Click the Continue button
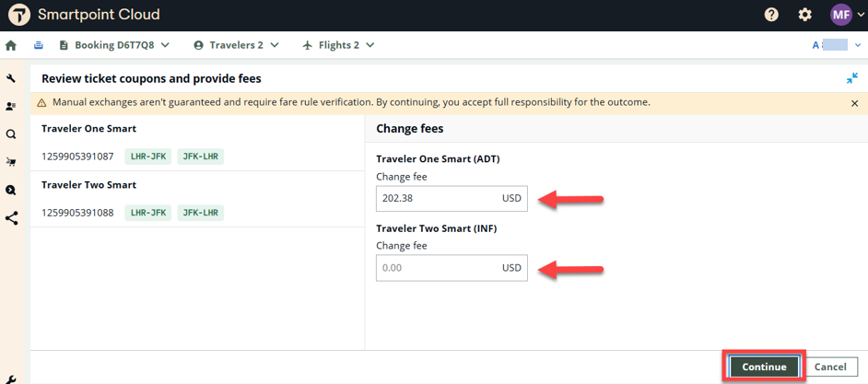Image resolution: width=868 pixels, height=384 pixels. click(x=764, y=367)
